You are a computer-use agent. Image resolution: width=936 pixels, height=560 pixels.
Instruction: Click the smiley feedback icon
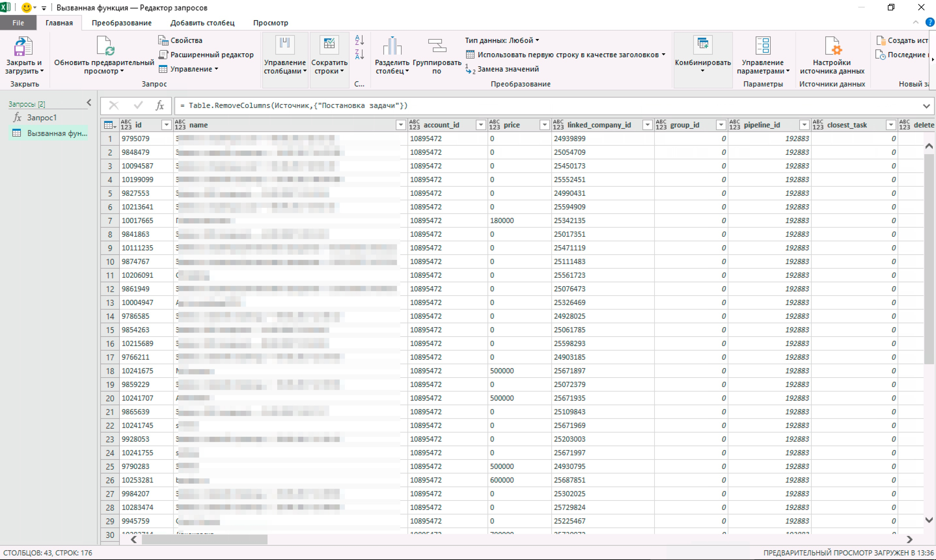pos(26,7)
